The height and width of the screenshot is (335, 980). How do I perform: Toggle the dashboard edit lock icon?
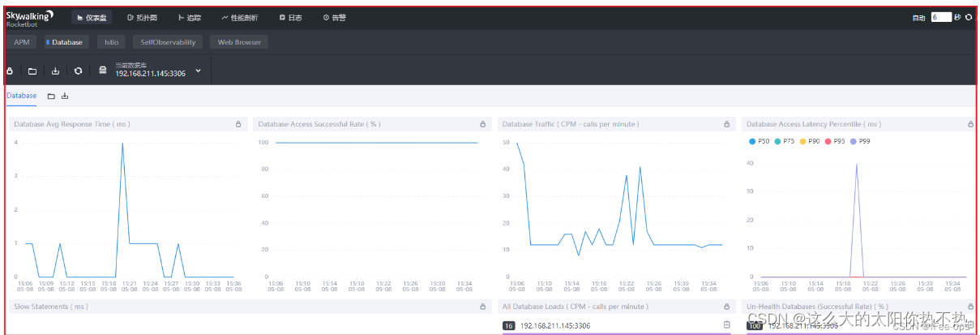coord(10,71)
